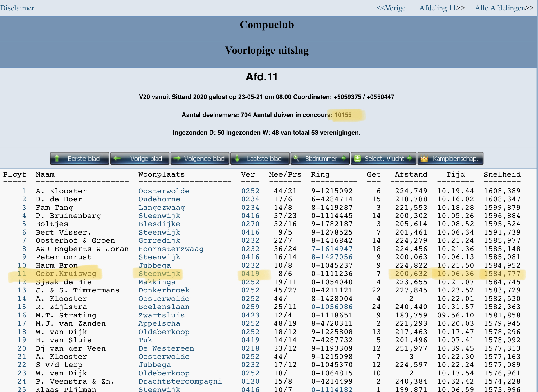Select the highlighted pigeon count 10155

pyautogui.click(x=343, y=115)
